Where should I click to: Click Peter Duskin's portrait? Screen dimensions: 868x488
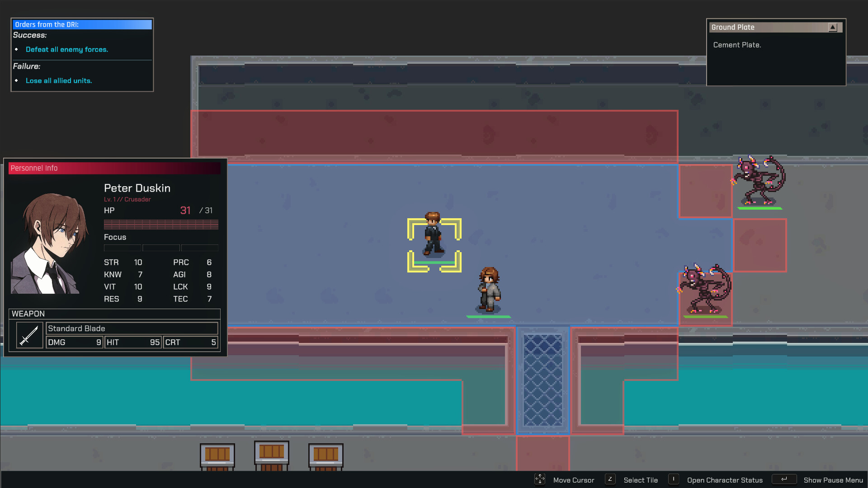pyautogui.click(x=50, y=243)
